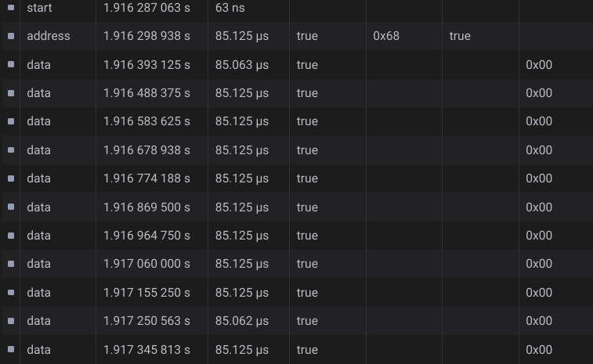Viewport: 593px width, 364px height.
Task: Select the start time 1.916 287 063 s
Action: point(146,8)
